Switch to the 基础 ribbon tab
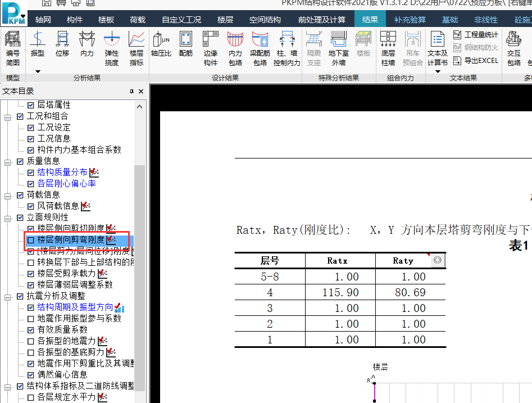This screenshot has height=403, width=532. point(450,20)
